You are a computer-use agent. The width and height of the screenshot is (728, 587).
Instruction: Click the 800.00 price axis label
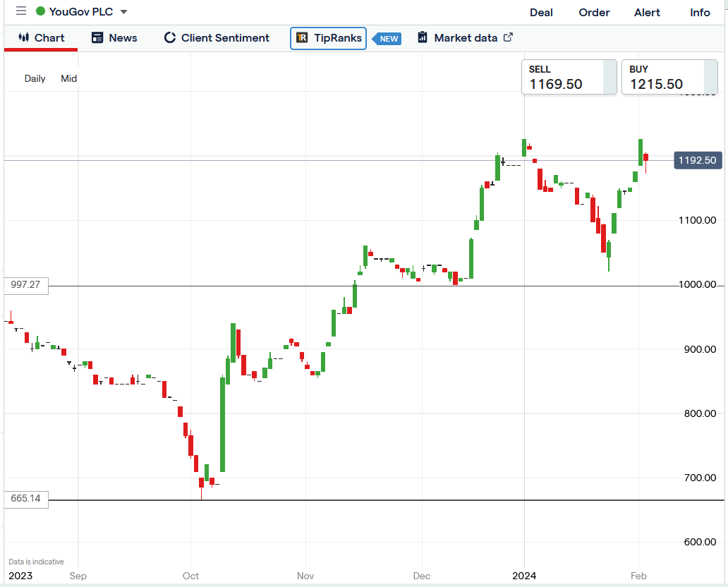click(x=700, y=413)
